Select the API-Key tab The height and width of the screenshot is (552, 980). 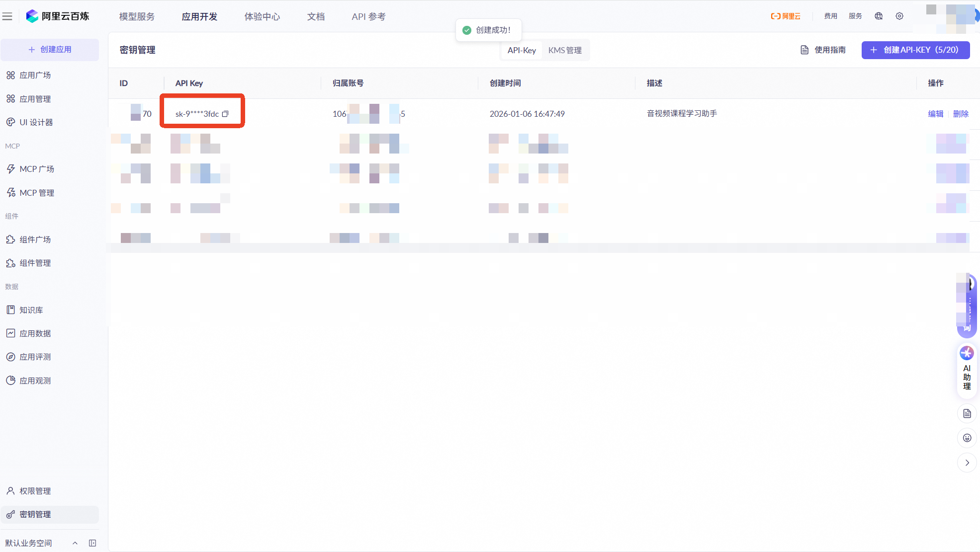tap(521, 50)
